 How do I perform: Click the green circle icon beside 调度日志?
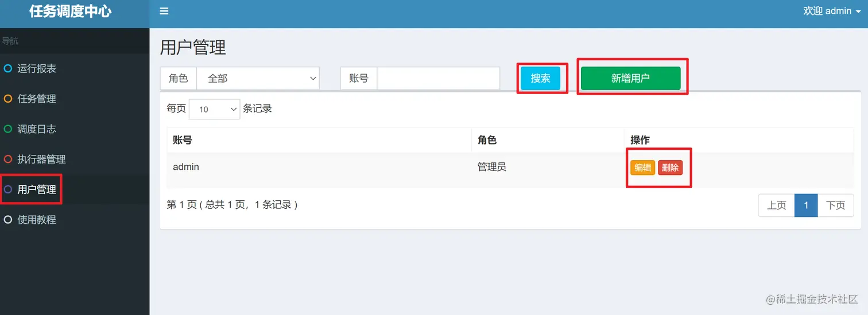[8, 129]
